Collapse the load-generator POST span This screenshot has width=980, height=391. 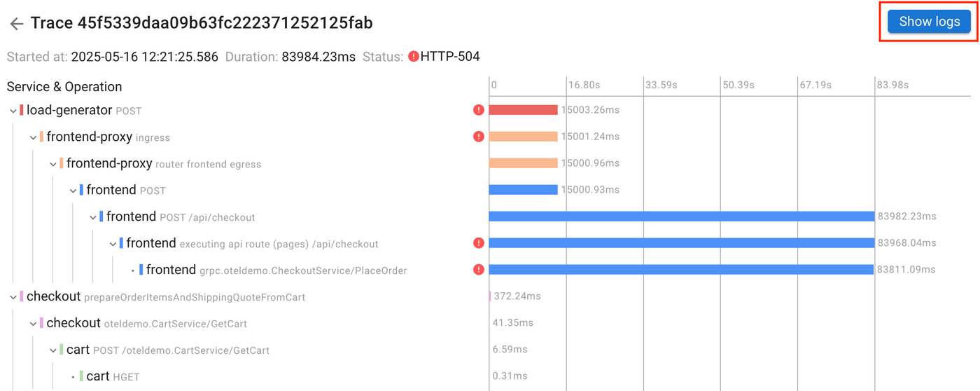click(13, 111)
